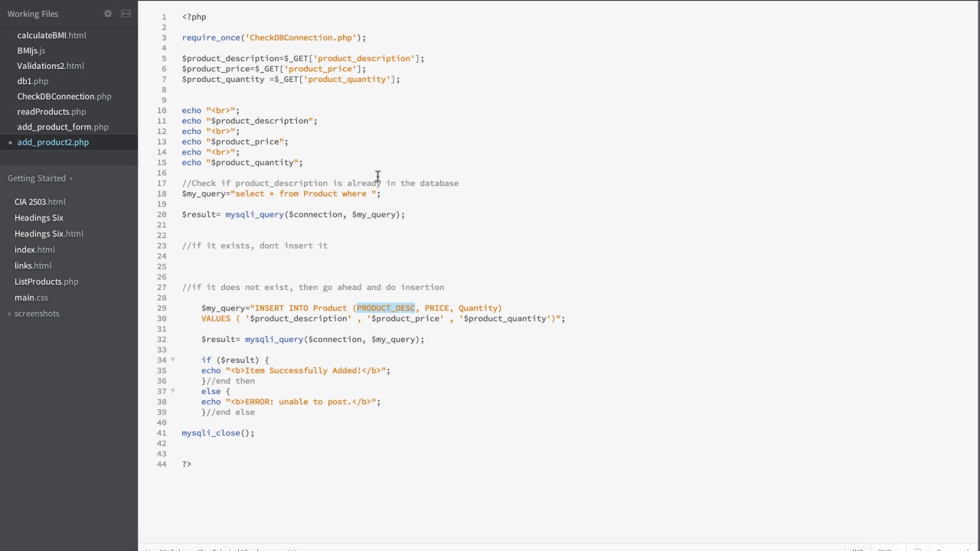Screen dimensions: 980x551
Task: Toggle the split view layout icon
Action: pos(126,14)
